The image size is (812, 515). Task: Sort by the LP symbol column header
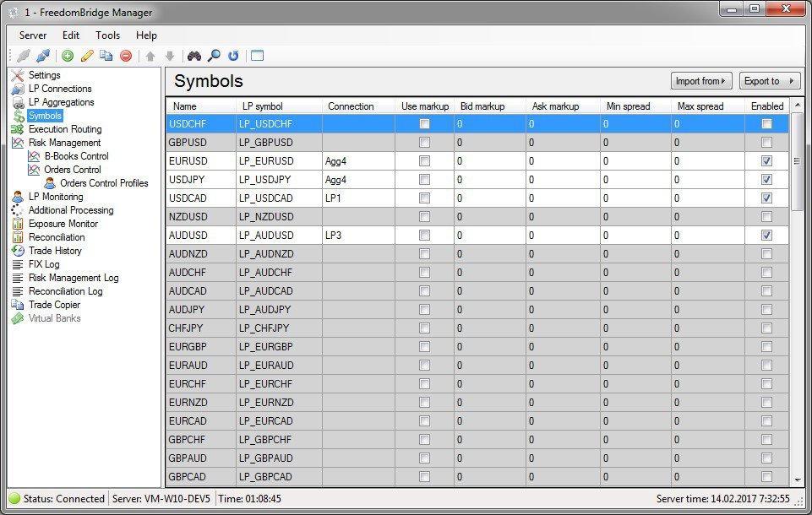(262, 106)
